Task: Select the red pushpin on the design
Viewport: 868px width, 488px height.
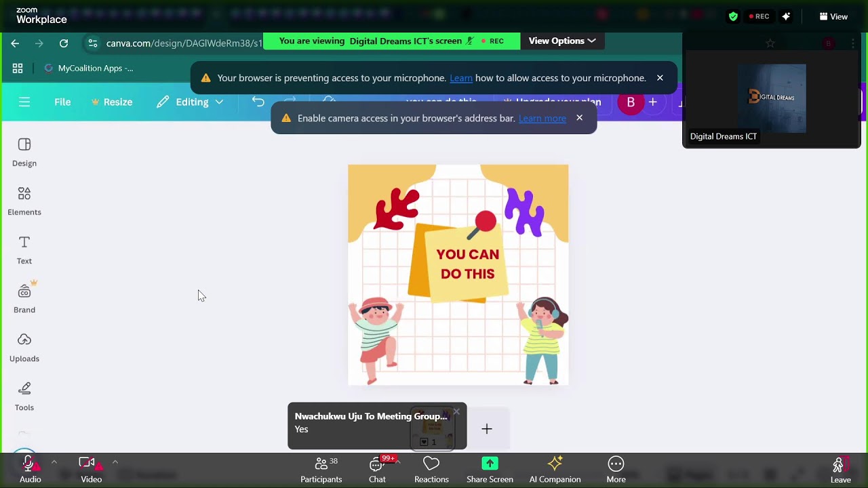Action: coord(483,224)
